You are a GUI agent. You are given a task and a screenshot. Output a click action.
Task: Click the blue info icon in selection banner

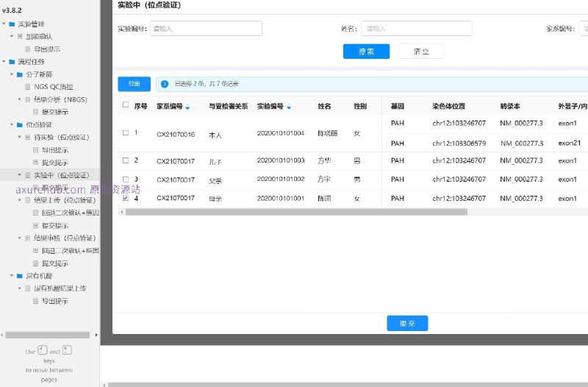(x=165, y=84)
